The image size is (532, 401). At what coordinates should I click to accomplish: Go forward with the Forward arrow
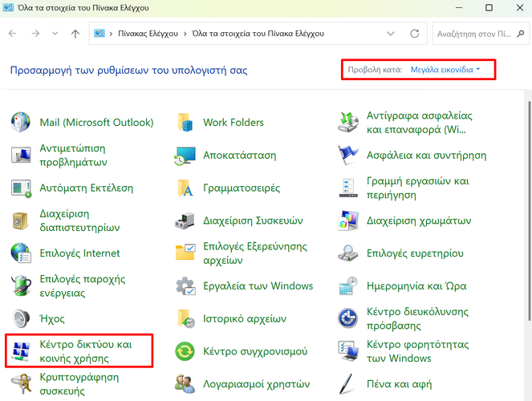tap(35, 33)
